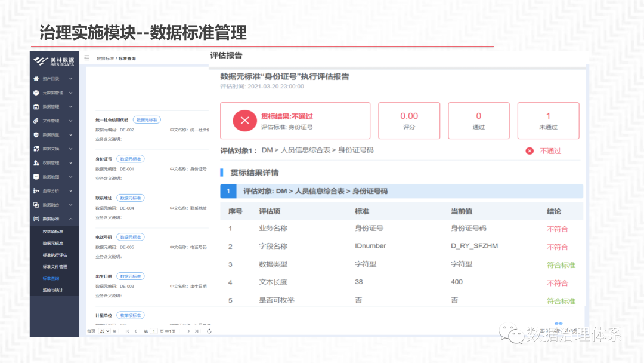The image size is (644, 363).
Task: Click the red X failed result icon
Action: click(244, 121)
